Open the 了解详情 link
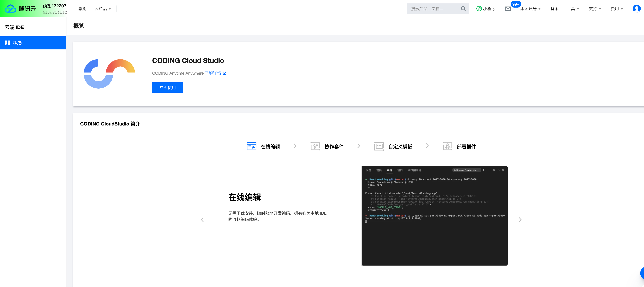 [213, 73]
